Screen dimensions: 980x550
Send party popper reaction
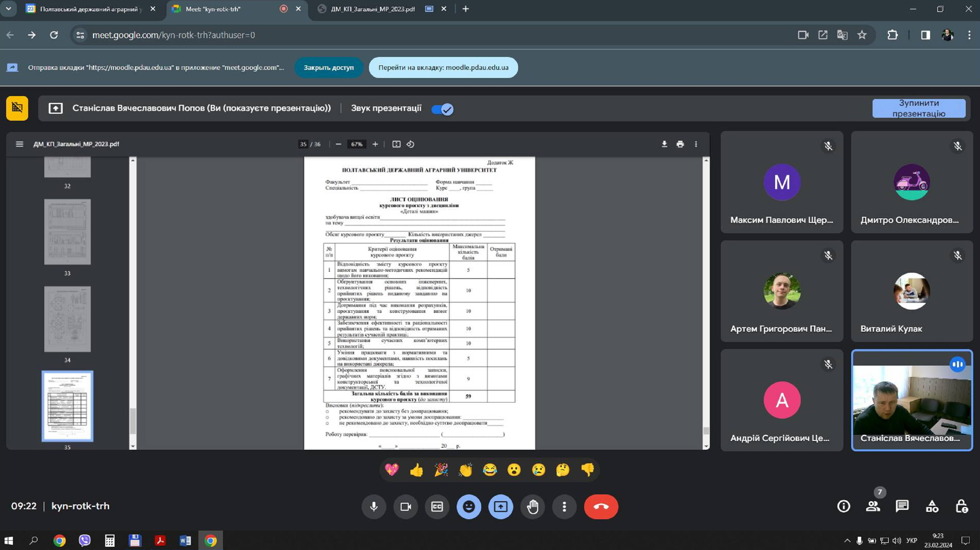coord(441,470)
